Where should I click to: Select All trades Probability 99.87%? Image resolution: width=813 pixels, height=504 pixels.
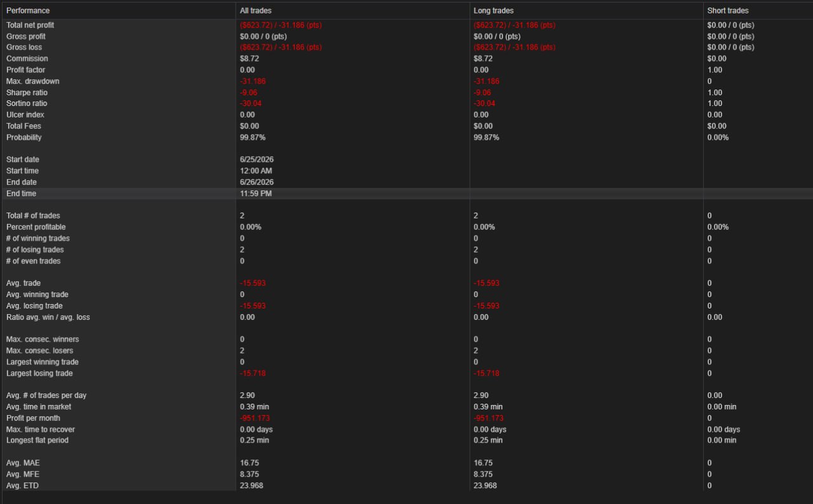253,138
